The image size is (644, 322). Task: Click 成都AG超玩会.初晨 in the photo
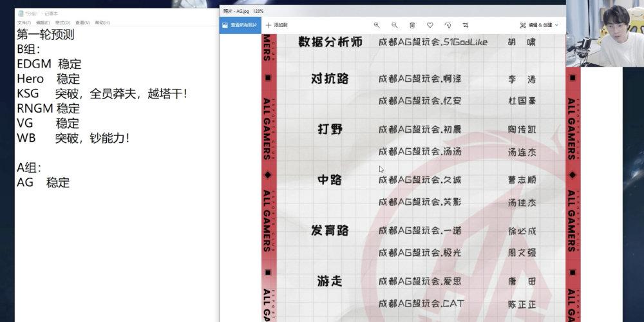(420, 130)
